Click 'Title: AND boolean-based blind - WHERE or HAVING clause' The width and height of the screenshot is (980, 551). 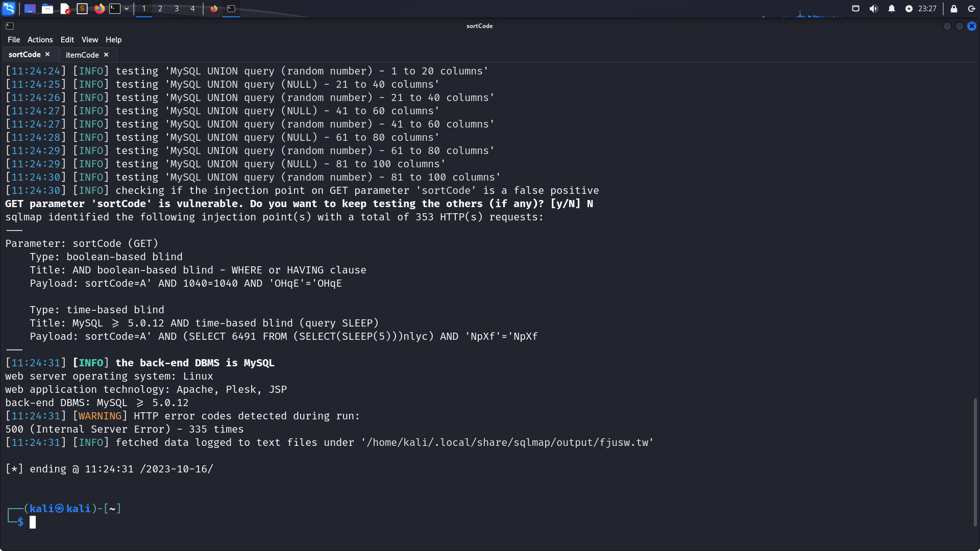point(198,270)
